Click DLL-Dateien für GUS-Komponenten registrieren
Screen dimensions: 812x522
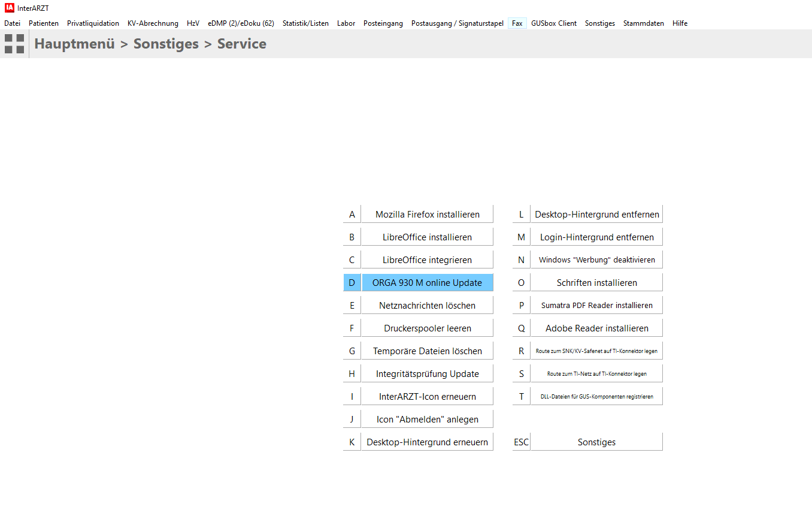click(x=597, y=396)
